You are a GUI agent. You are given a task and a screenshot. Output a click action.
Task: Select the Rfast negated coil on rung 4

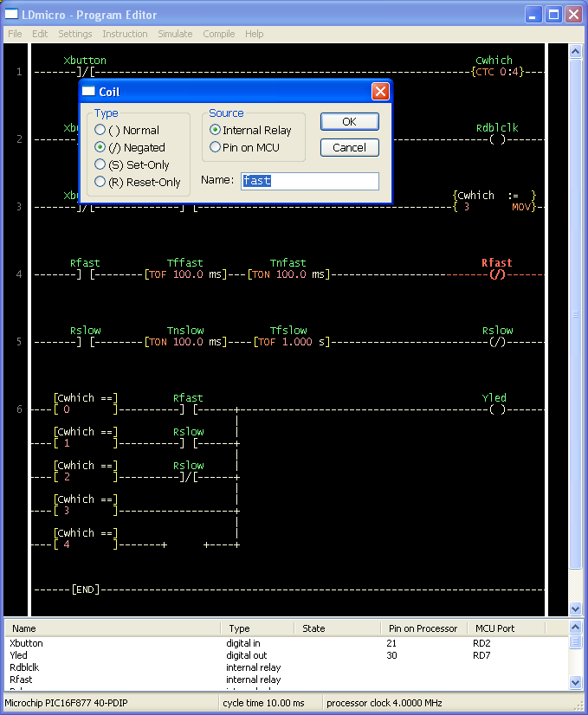point(497,274)
